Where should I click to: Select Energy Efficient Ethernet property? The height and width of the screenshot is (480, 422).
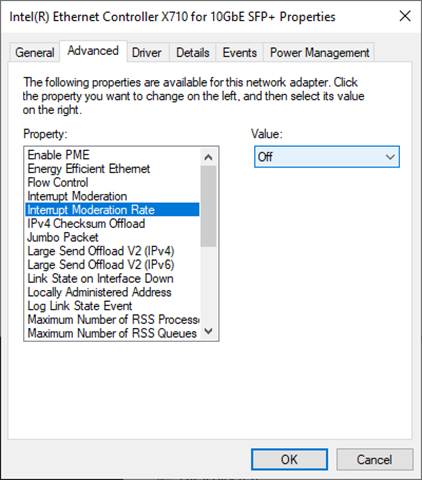click(x=113, y=169)
